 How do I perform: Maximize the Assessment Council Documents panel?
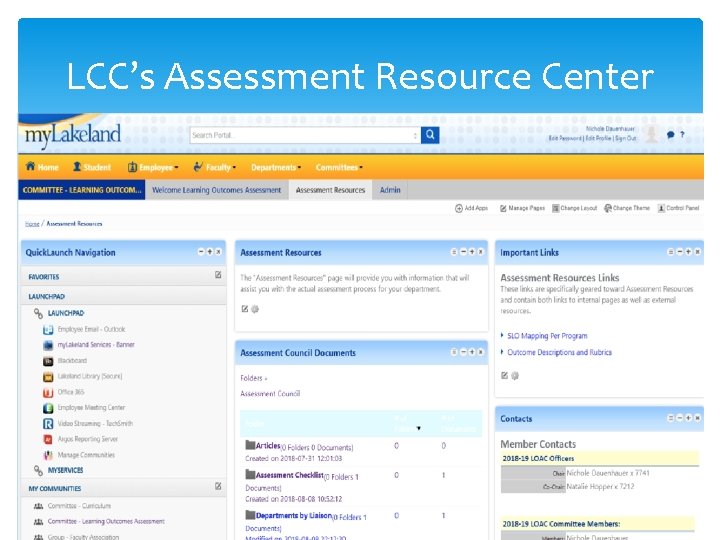[x=472, y=352]
